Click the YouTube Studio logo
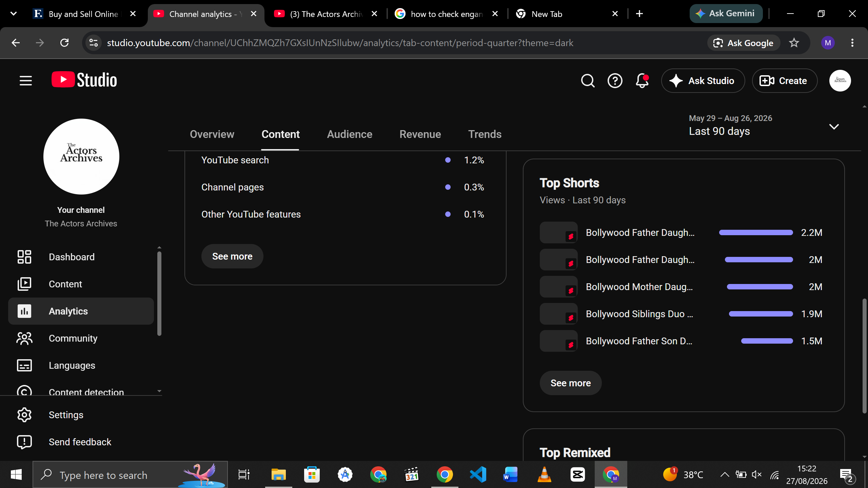The height and width of the screenshot is (488, 868). pyautogui.click(x=84, y=80)
